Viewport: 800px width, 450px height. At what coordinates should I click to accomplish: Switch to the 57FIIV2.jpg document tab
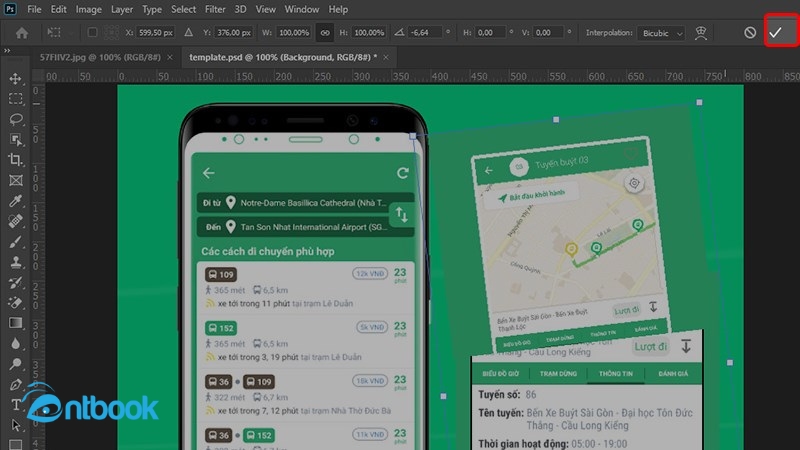100,57
